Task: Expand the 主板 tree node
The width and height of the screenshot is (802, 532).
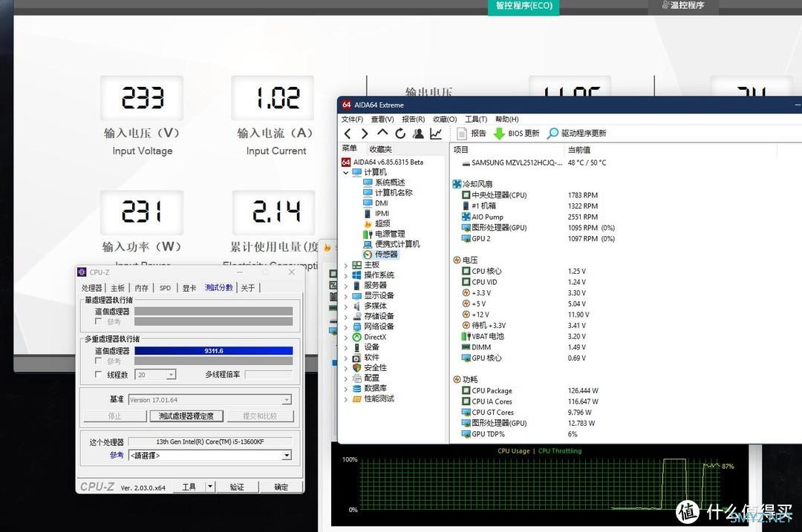Action: tap(346, 265)
